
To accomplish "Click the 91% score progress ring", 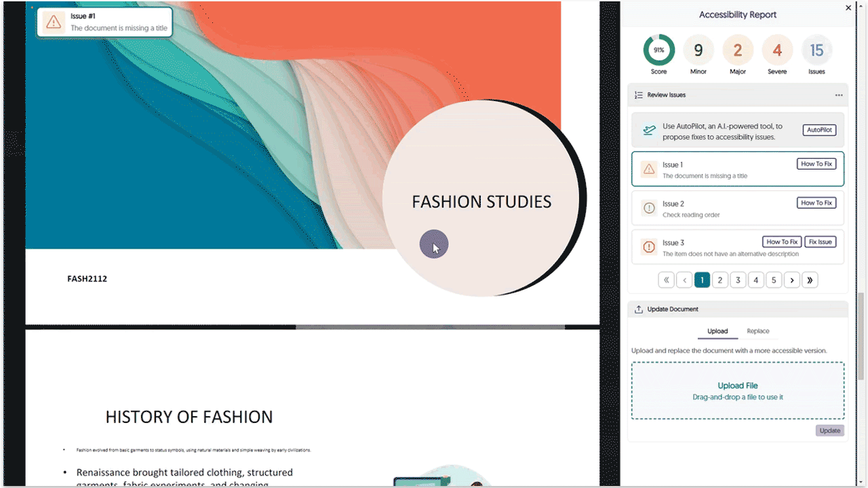I will 658,50.
